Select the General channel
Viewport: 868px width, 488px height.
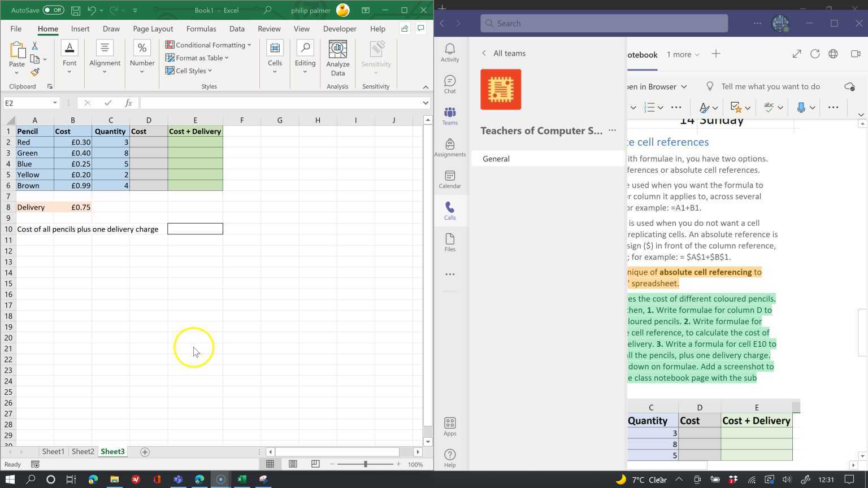point(548,159)
